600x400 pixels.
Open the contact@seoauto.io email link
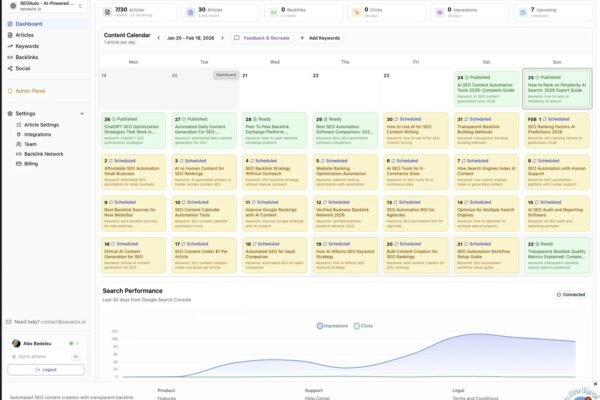64,322
